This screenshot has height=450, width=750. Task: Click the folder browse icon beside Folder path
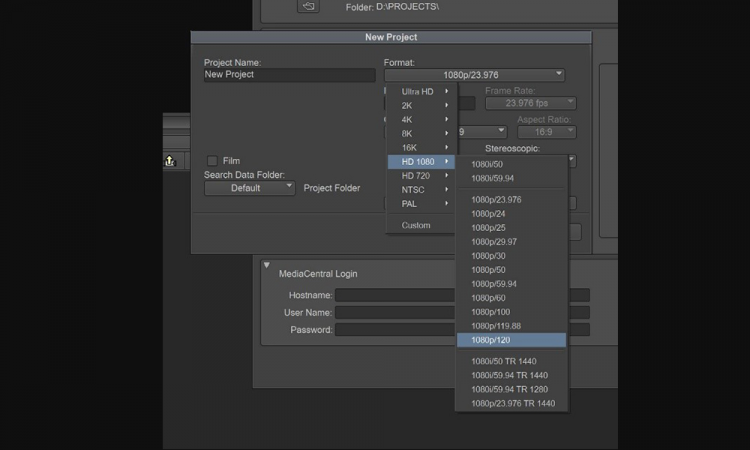[x=309, y=6]
